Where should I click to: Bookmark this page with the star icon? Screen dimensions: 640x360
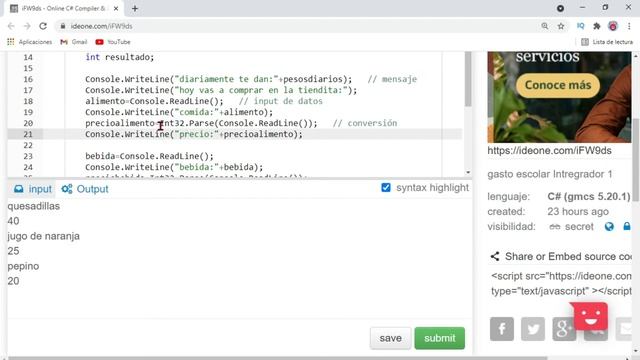coord(561,26)
